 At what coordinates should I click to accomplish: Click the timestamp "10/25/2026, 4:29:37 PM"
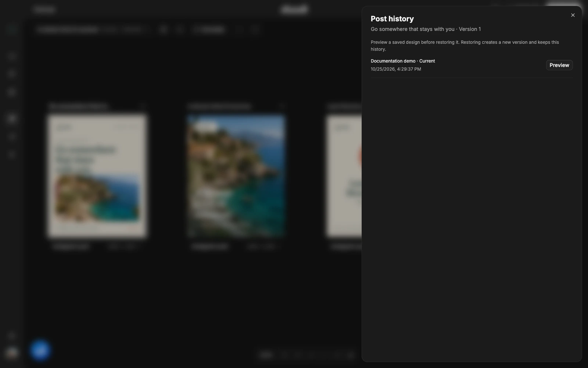(x=396, y=69)
